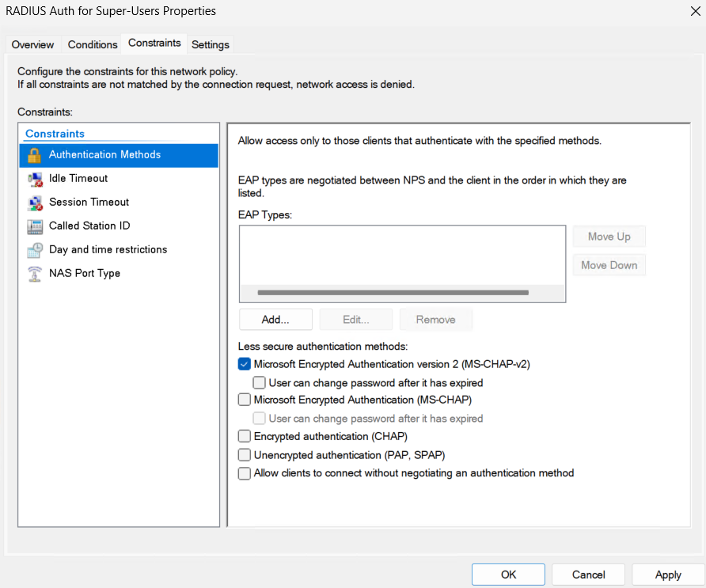Click the Apply button
Image resolution: width=706 pixels, height=588 pixels.
[x=668, y=575]
